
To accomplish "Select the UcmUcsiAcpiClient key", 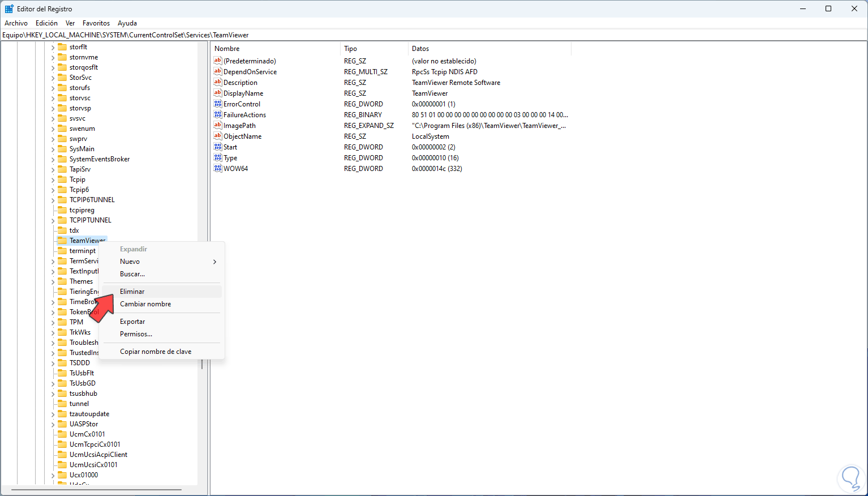I will pyautogui.click(x=98, y=455).
